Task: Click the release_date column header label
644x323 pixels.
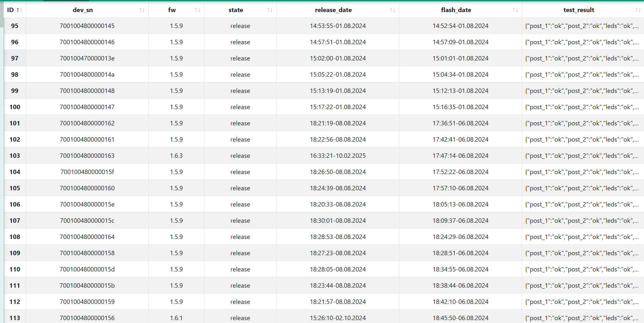Action: [333, 10]
